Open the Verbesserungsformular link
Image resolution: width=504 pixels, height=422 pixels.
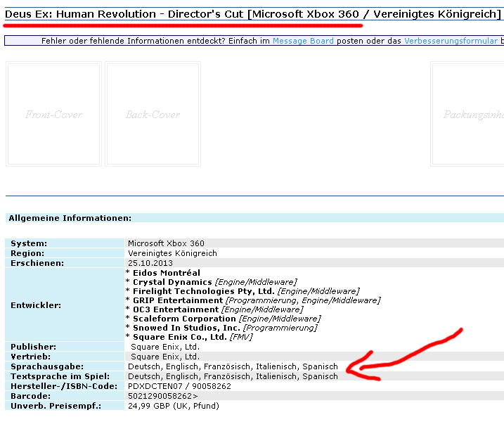pos(451,41)
